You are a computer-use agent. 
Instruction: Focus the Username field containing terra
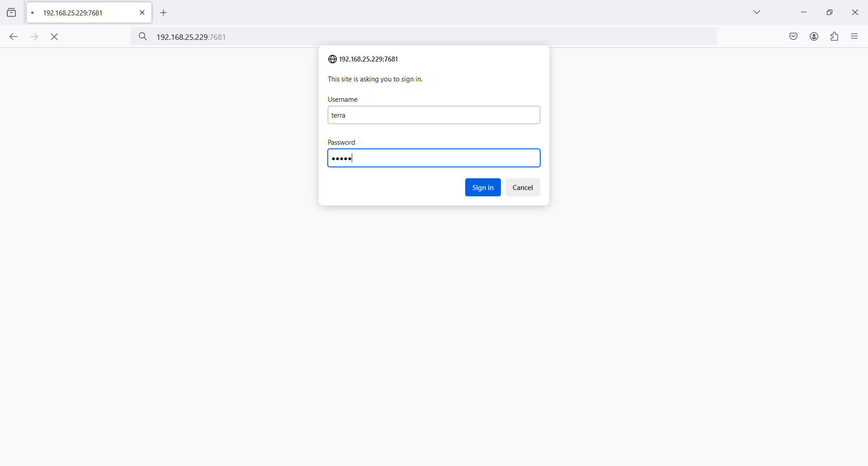click(x=434, y=115)
